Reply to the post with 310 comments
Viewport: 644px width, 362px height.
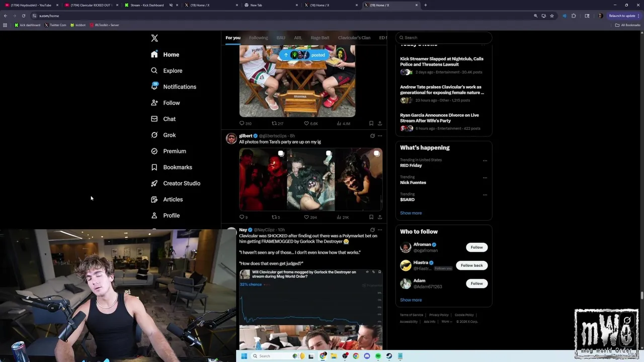click(x=246, y=123)
